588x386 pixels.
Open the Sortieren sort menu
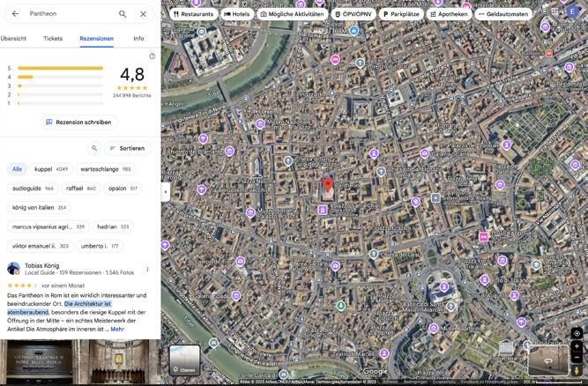pos(128,148)
